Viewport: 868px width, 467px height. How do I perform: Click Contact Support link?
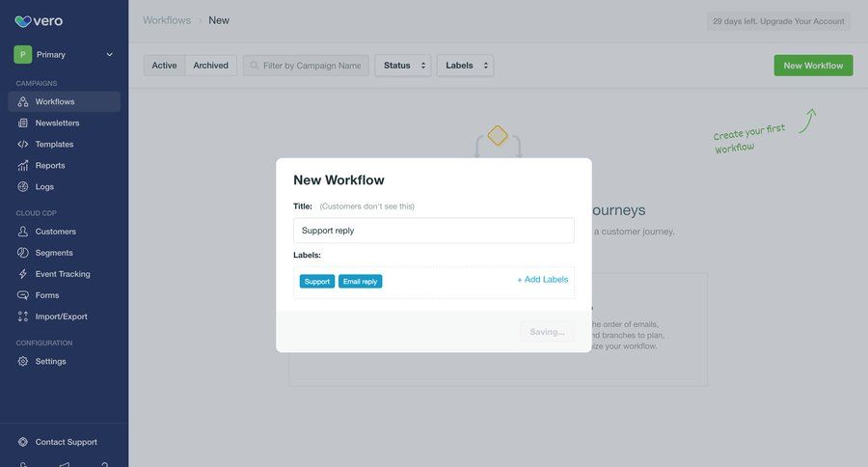coord(66,442)
